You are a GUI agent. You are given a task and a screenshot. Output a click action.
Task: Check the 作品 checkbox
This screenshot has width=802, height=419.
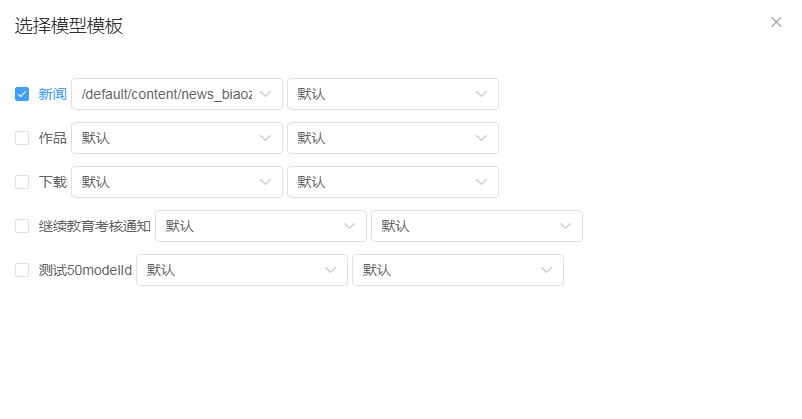22,138
